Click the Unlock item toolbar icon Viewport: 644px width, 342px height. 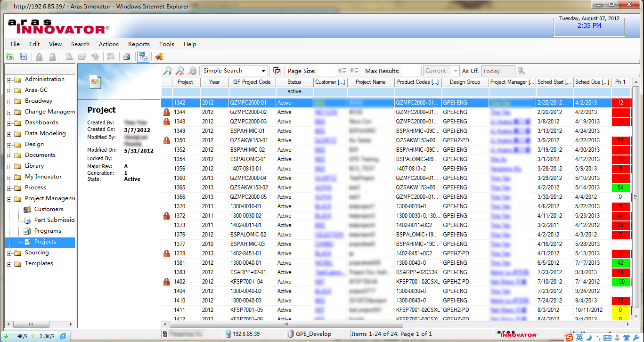pos(53,57)
